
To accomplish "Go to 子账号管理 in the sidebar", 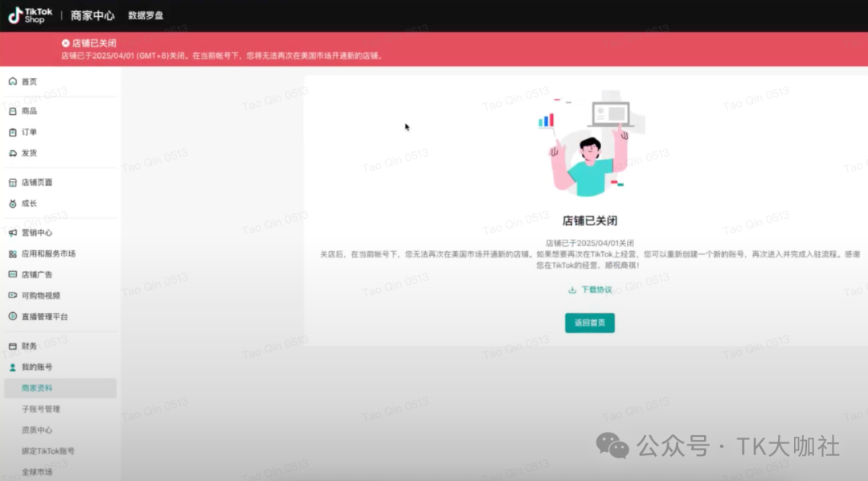I will tap(40, 409).
